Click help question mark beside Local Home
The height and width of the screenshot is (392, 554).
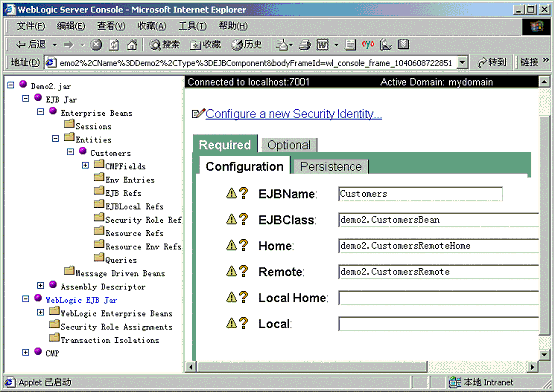[243, 297]
